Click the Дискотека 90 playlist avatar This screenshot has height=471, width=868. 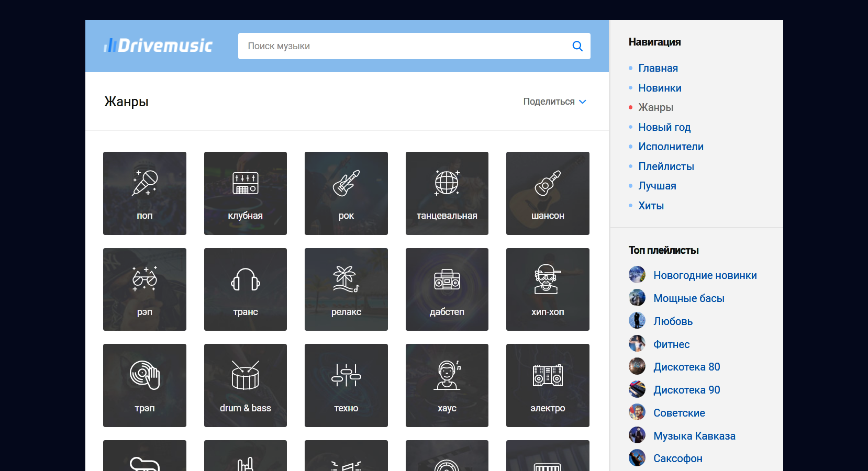(637, 389)
